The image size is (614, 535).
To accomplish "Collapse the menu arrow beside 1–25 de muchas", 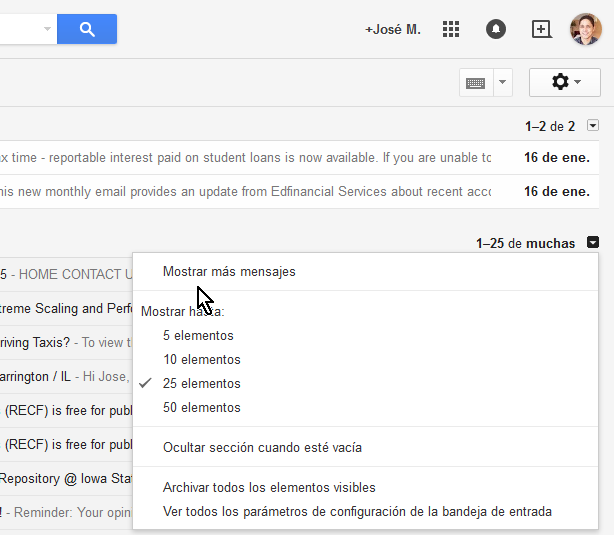I will [x=593, y=242].
